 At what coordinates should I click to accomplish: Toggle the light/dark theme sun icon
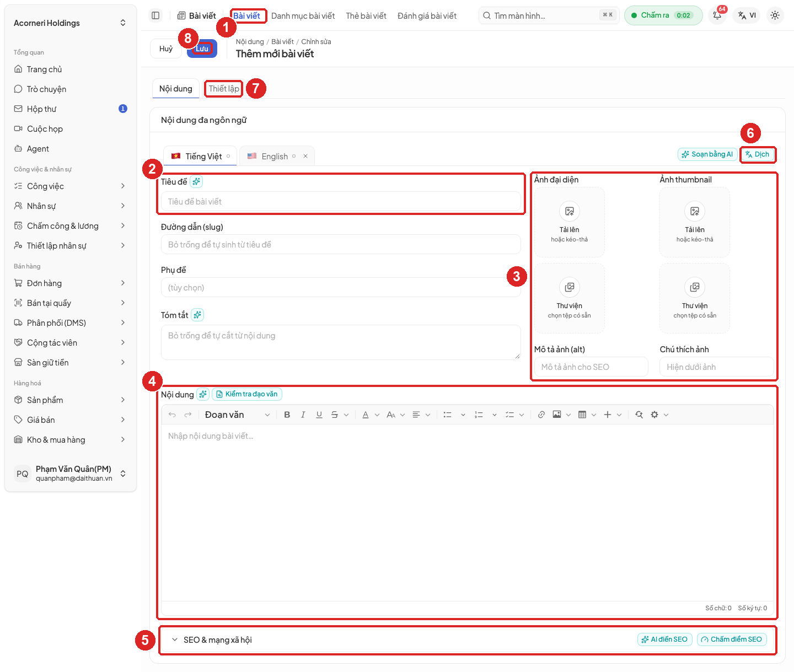775,15
